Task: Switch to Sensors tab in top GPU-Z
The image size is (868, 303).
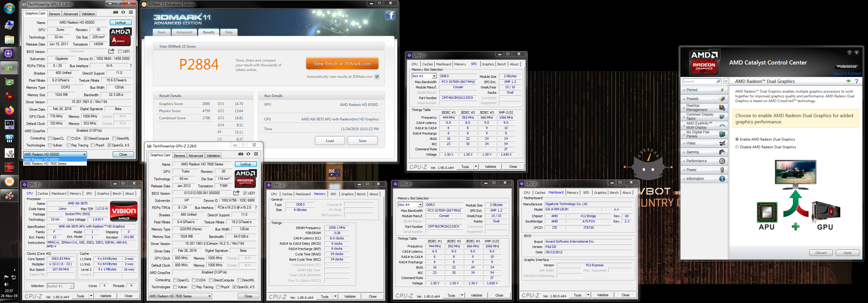Action: tap(54, 14)
